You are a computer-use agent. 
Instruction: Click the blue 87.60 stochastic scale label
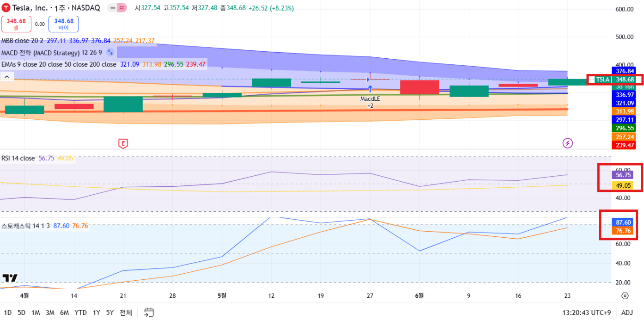click(x=623, y=222)
